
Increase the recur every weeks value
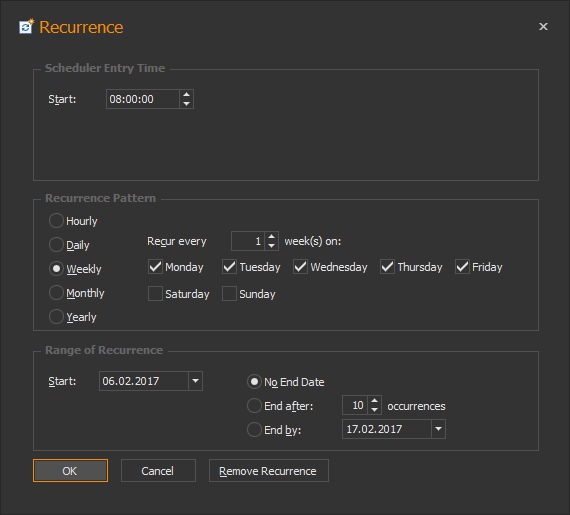[271, 237]
